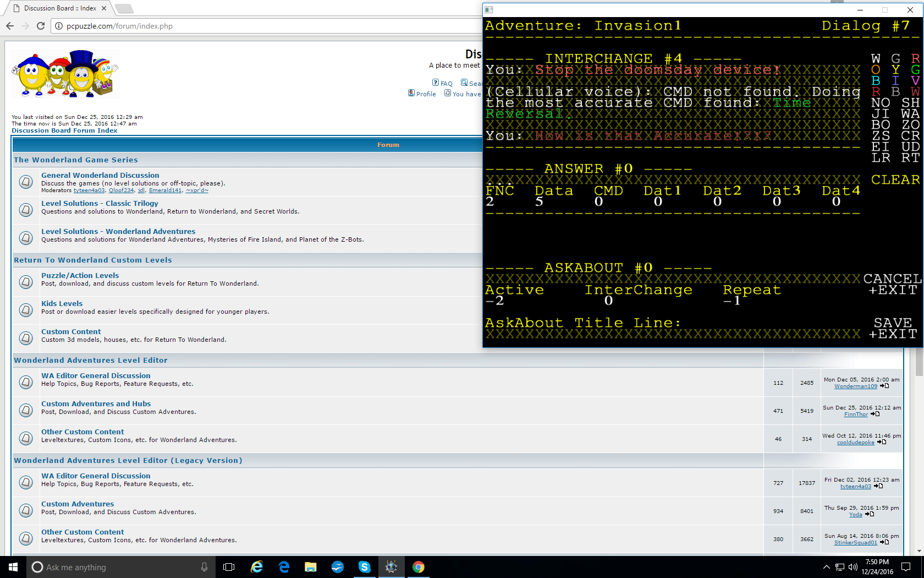Open the Wonderland Adventures Level Editor category

click(91, 360)
